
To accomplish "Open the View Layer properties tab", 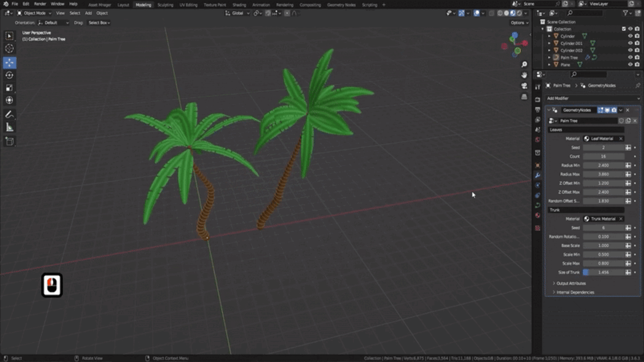I will tap(538, 120).
